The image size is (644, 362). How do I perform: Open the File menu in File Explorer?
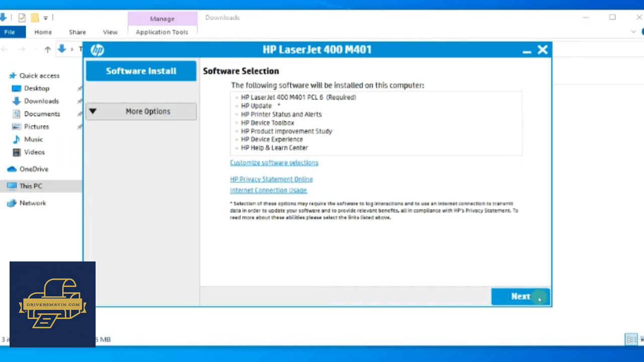pyautogui.click(x=10, y=32)
